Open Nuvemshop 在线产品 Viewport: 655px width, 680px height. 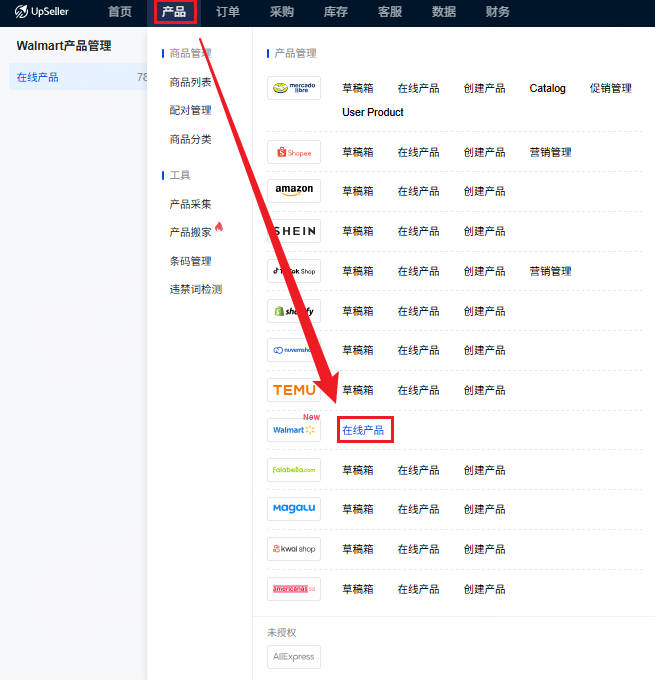(x=419, y=350)
